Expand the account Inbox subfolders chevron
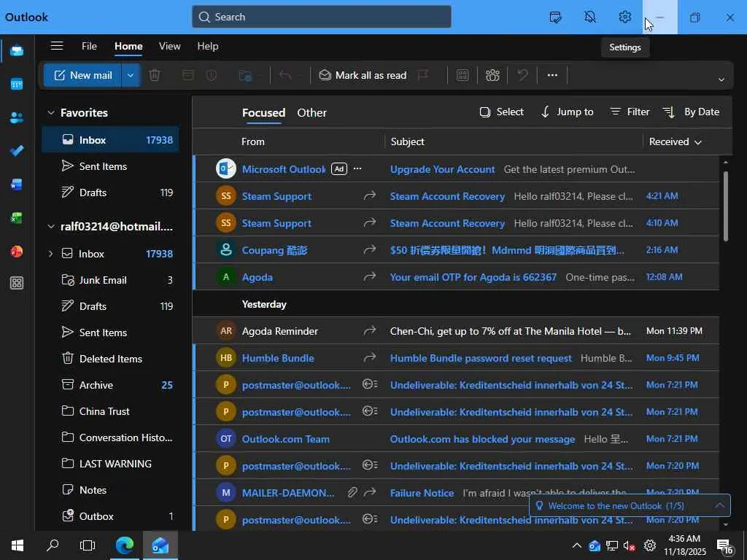The height and width of the screenshot is (560, 747). [50, 254]
